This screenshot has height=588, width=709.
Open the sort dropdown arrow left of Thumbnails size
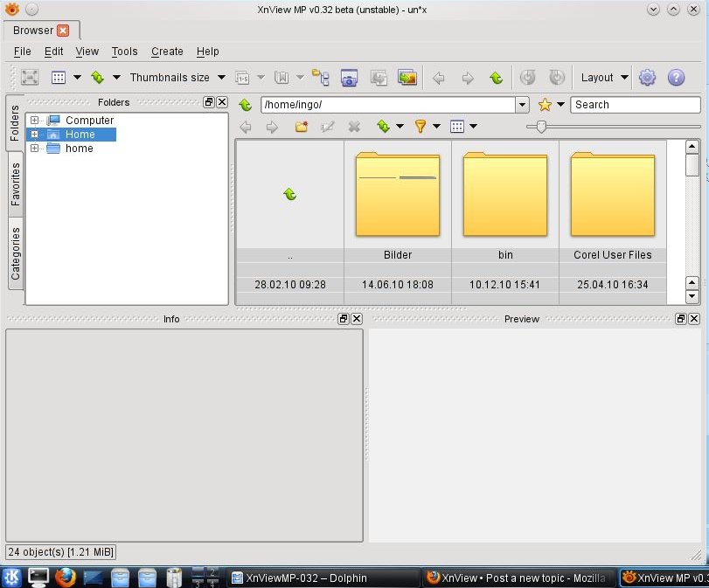(x=116, y=77)
